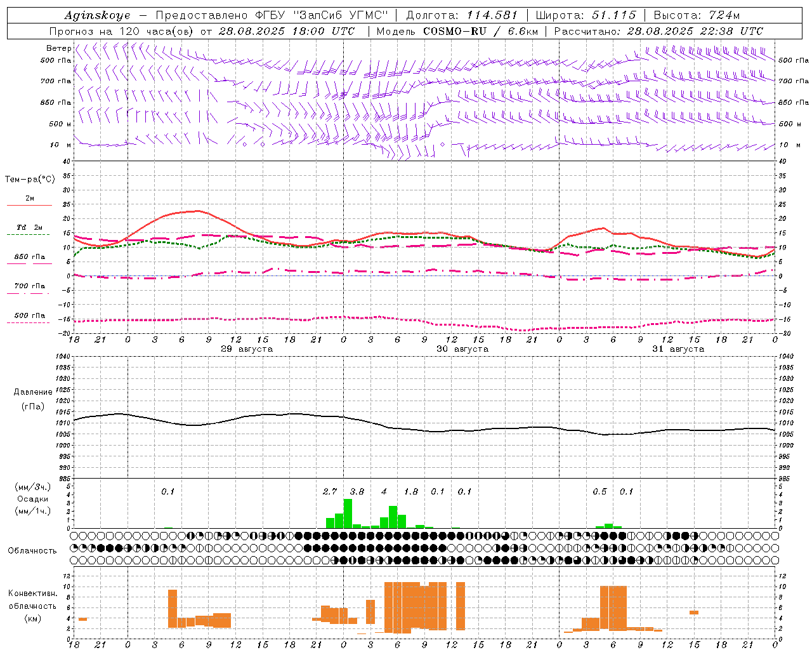Click the Рассчитано: 28.08.2025 22:38 UTC timestamp
This screenshot has height=650, width=812.
(x=658, y=31)
